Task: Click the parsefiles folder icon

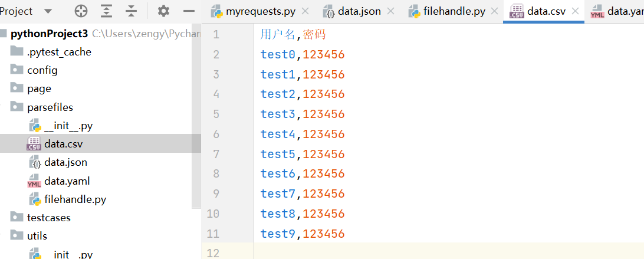Action: coord(17,107)
